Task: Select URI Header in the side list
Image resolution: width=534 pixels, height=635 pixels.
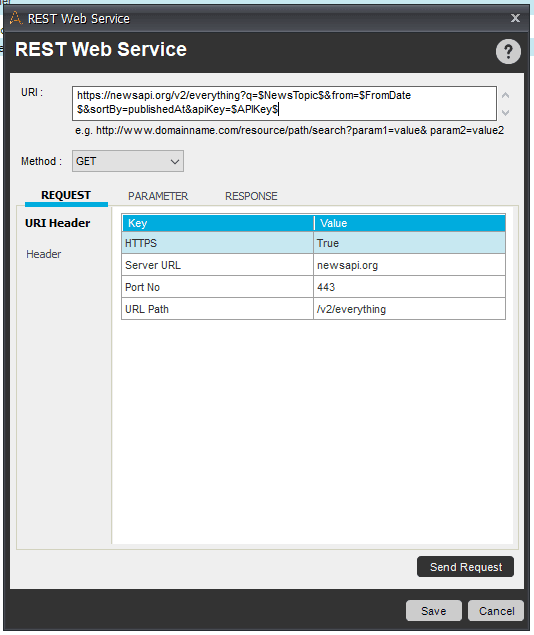Action: click(x=57, y=223)
